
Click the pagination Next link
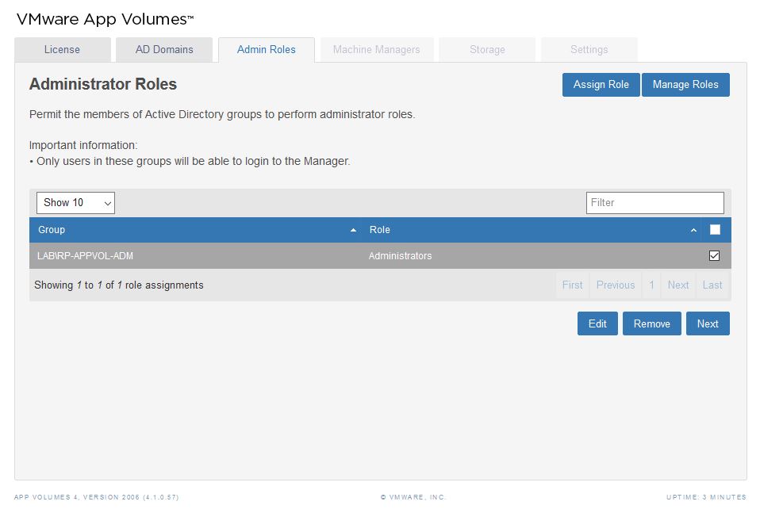(x=678, y=285)
